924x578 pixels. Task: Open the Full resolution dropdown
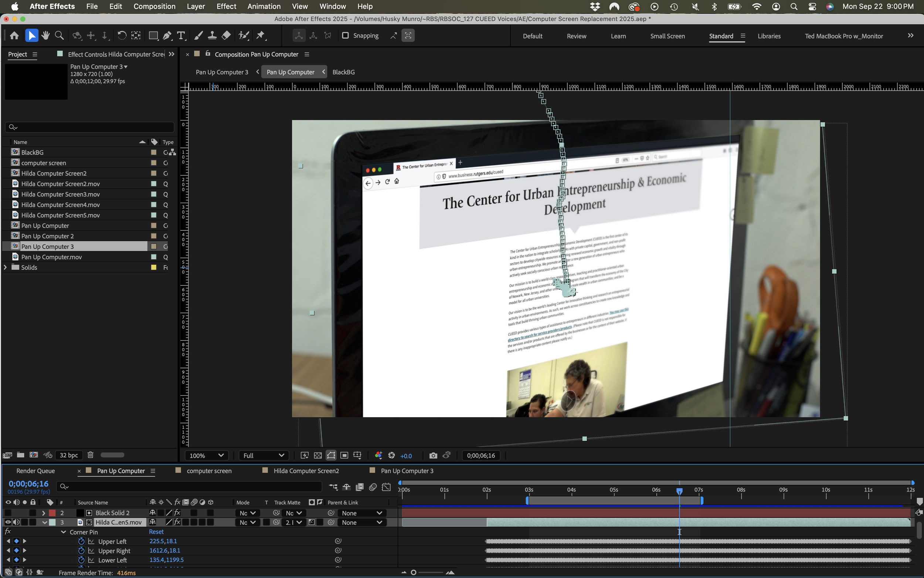[x=264, y=455]
